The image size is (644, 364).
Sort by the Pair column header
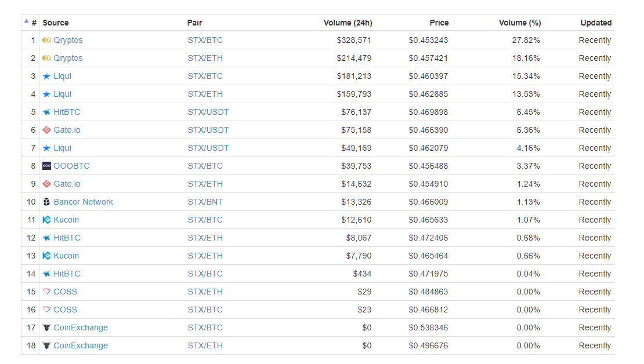point(195,23)
